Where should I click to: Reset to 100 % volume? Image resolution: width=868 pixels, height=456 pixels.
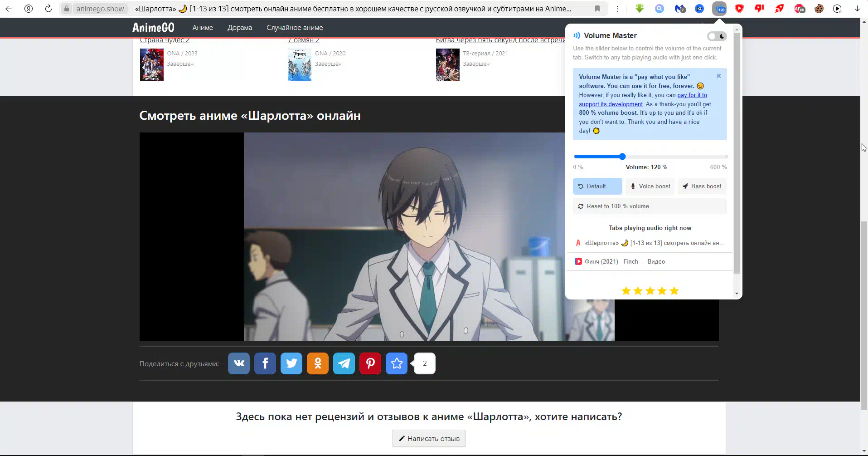click(x=650, y=206)
